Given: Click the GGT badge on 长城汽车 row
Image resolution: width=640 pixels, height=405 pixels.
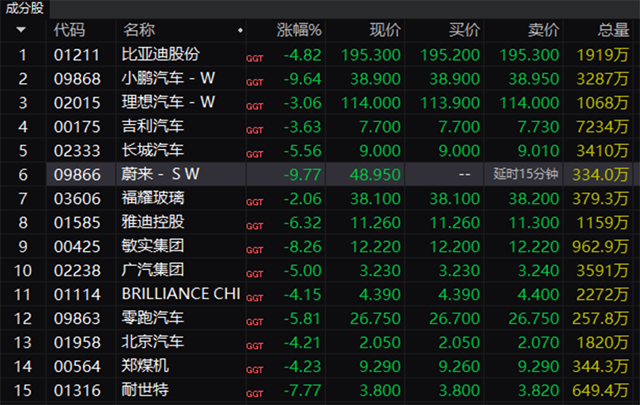Looking at the screenshot, I should [x=255, y=155].
